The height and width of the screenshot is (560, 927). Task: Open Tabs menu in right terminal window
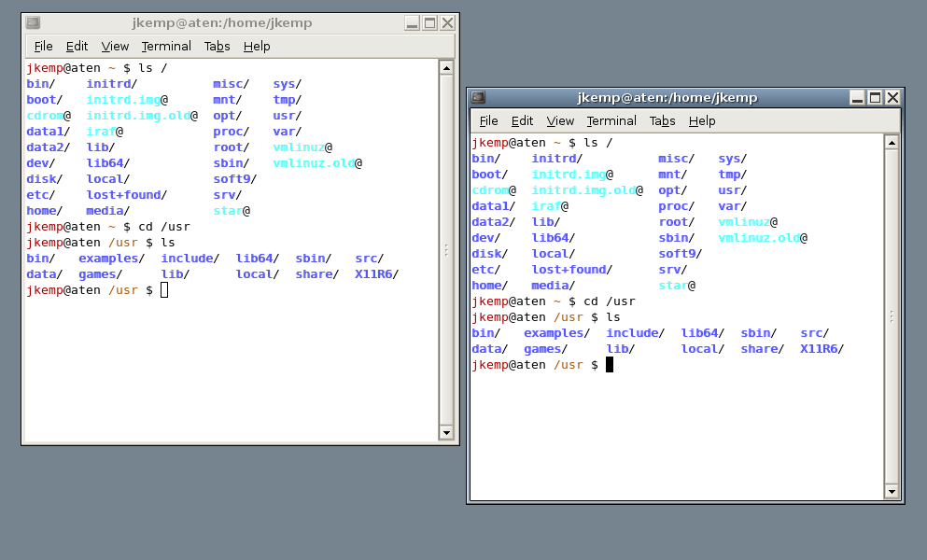662,120
